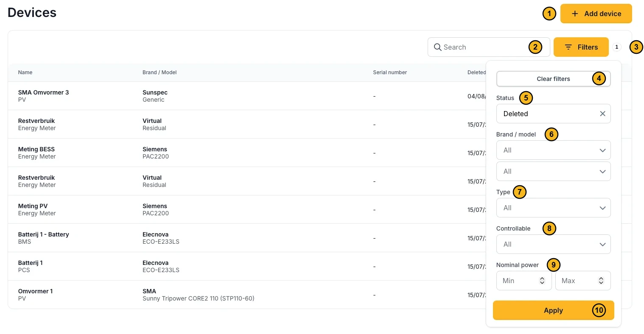This screenshot has width=644, height=334.
Task: Click the Add device button
Action: (x=596, y=14)
